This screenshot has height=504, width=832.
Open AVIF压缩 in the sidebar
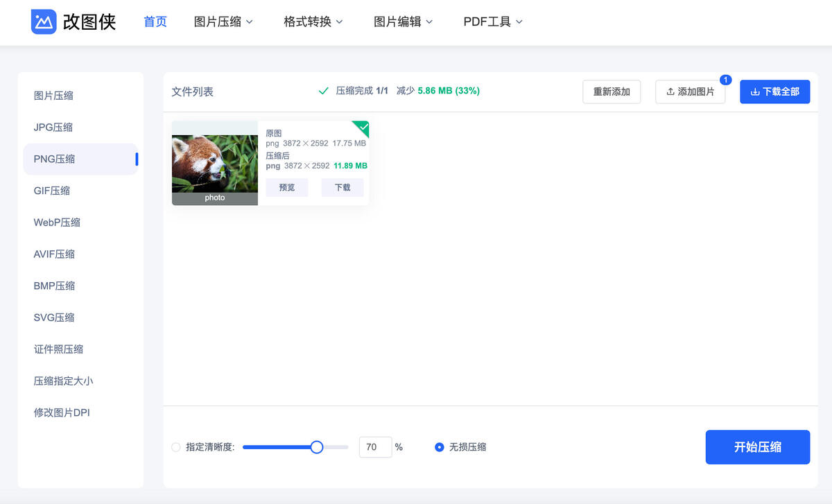(80, 254)
